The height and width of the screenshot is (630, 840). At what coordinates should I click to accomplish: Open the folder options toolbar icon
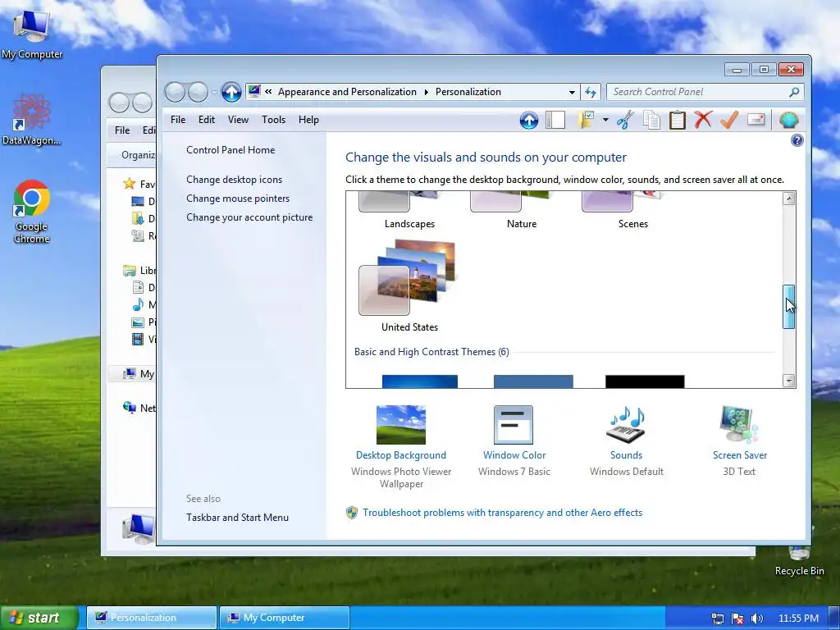tap(587, 120)
